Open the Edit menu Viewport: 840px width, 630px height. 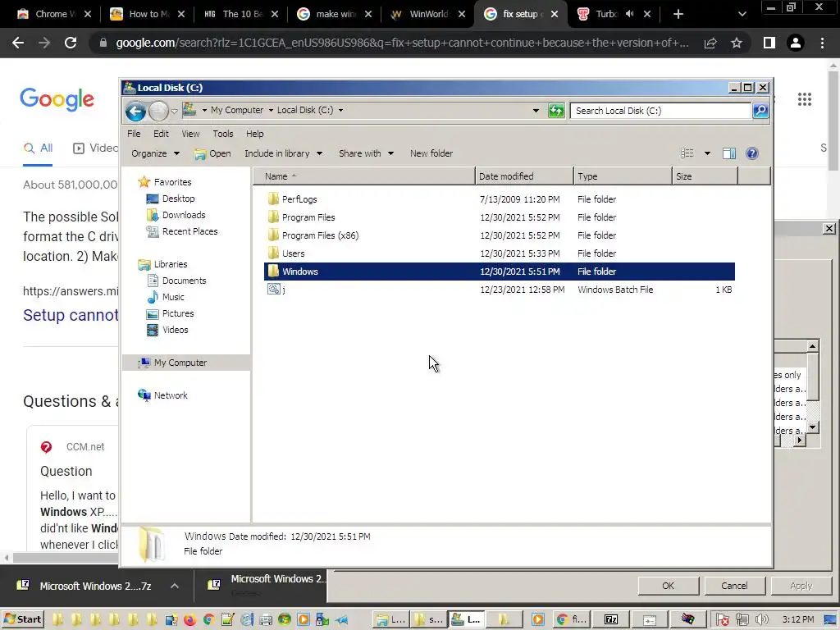pos(161,134)
